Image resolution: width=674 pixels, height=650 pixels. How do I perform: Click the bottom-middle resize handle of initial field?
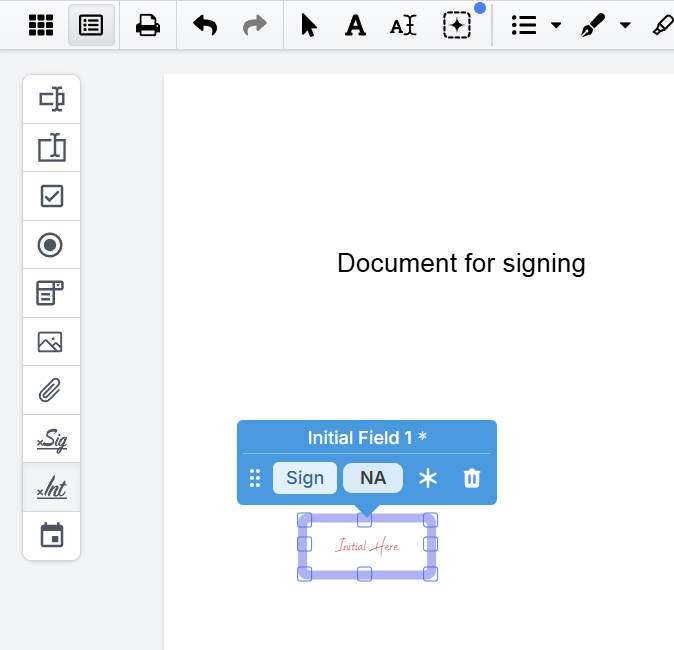[365, 574]
